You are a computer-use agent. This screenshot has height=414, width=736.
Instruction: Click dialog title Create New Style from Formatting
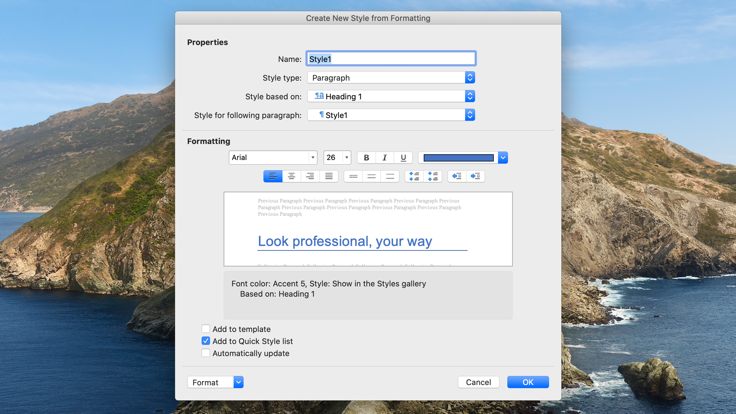[368, 18]
